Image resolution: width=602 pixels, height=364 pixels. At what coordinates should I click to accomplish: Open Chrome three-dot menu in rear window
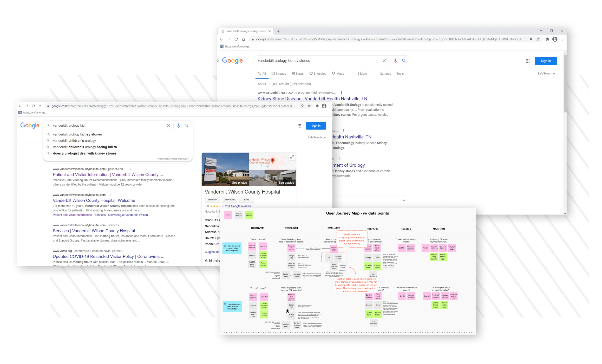pyautogui.click(x=562, y=39)
